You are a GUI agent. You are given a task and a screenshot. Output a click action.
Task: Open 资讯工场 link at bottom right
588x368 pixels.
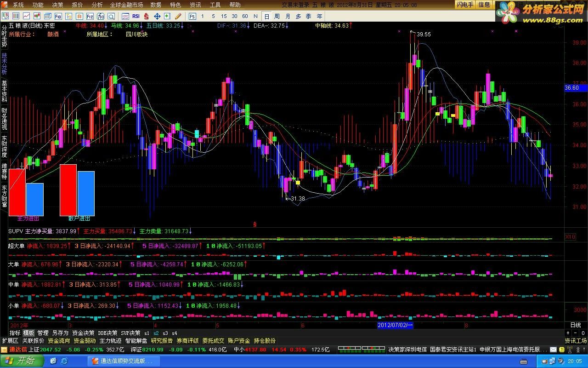(x=576, y=341)
